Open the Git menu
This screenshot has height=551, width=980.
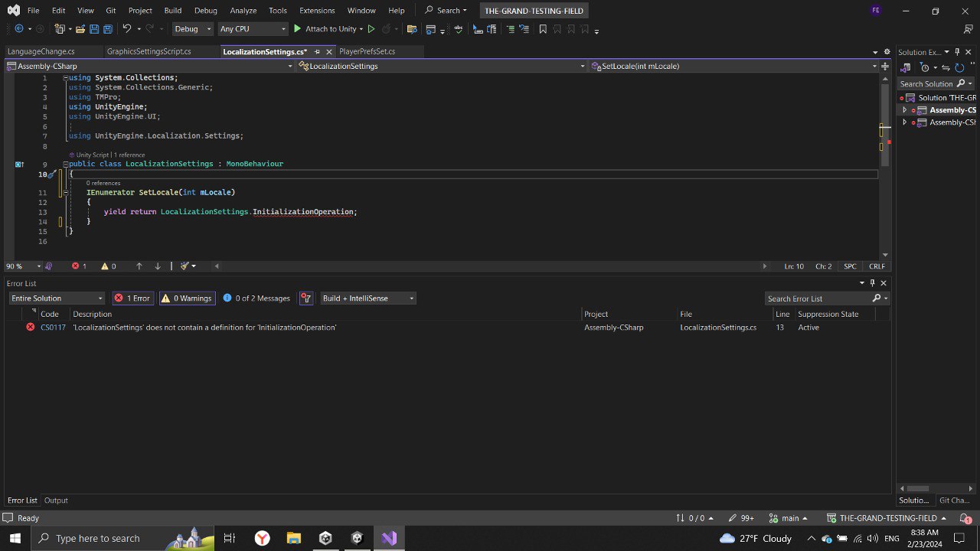point(110,10)
